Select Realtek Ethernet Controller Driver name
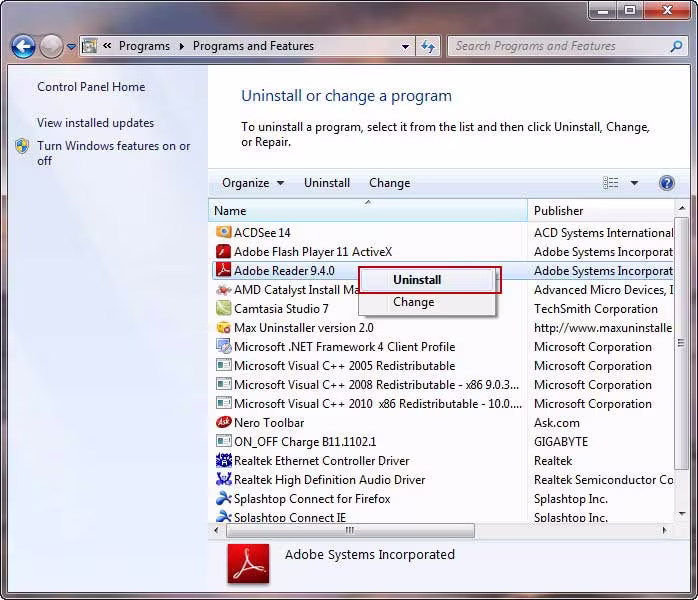 point(321,461)
